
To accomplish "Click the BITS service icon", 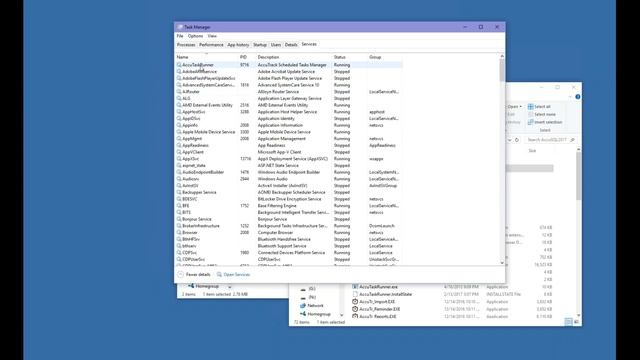I will (179, 212).
